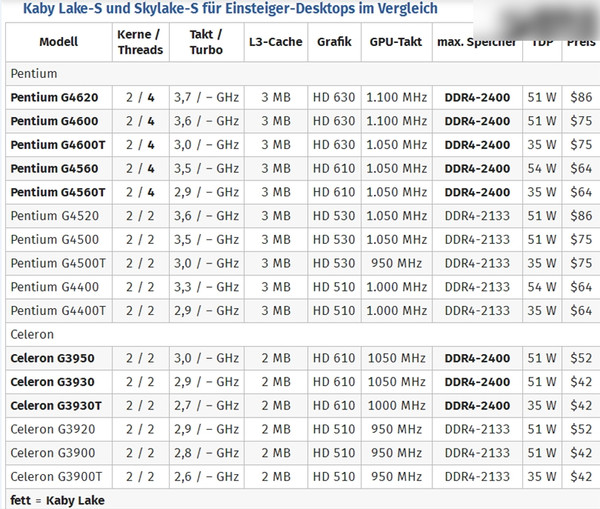Screen dimensions: 600x509
Task: Select the 'Takt / Turbo' column header
Action: click(206, 42)
